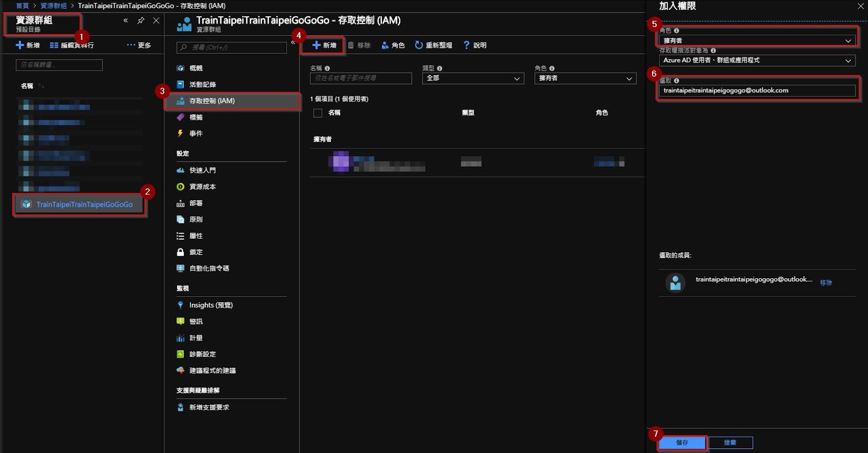Select 存取控制 (IAM) menu item
The height and width of the screenshot is (453, 868).
[x=233, y=101]
